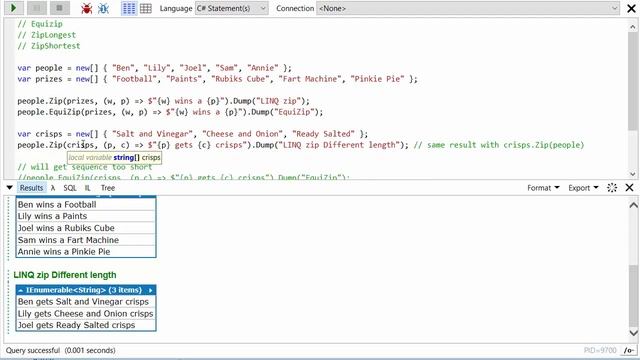
Task: Click the editor scroll-up arrow
Action: (x=632, y=27)
